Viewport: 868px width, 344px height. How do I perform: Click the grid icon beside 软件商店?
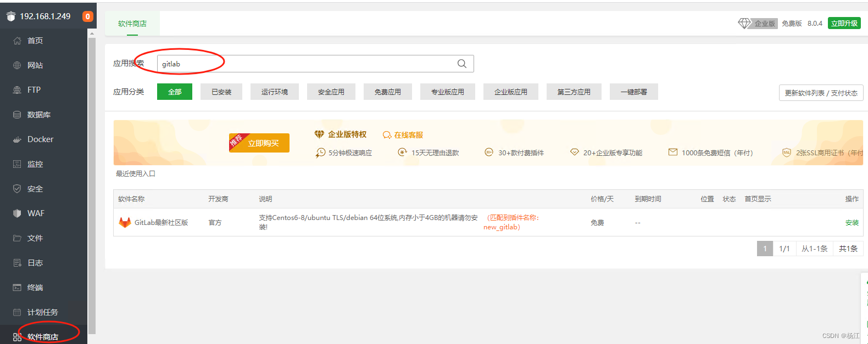coord(17,337)
